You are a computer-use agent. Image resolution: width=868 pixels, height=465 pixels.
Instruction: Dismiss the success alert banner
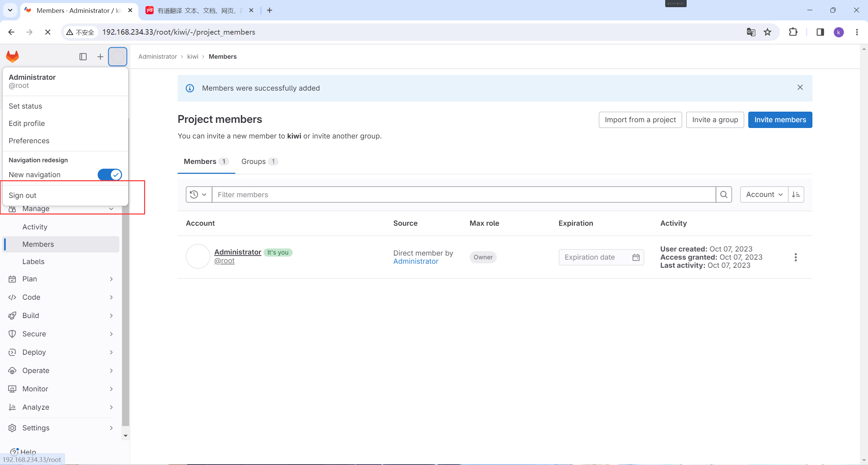pos(800,88)
